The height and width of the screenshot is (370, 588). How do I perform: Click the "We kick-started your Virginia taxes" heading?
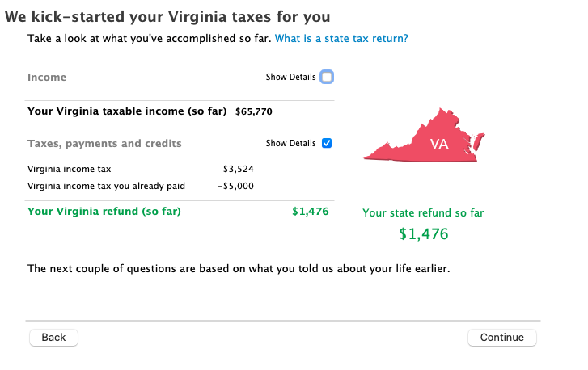click(x=167, y=16)
